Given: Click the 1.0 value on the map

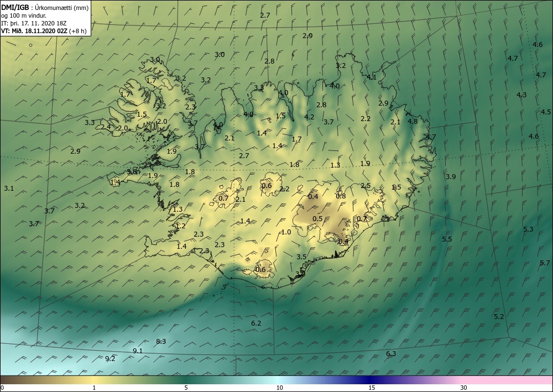Looking at the screenshot, I should tap(286, 232).
